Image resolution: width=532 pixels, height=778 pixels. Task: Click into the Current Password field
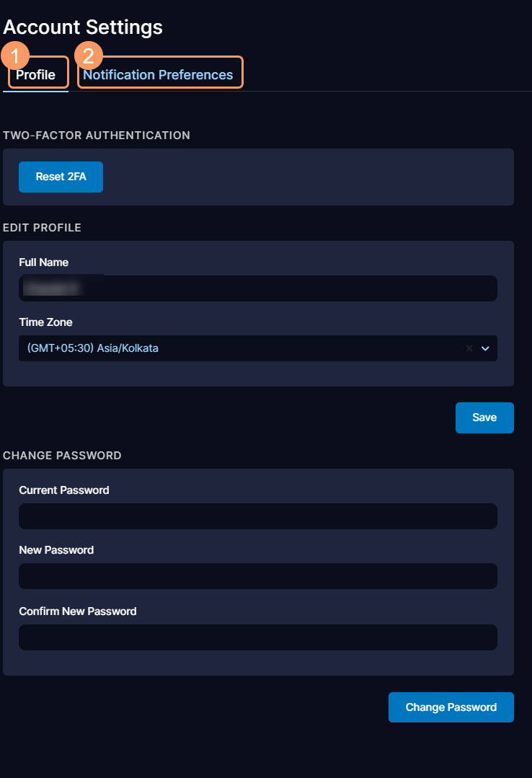[x=257, y=516]
